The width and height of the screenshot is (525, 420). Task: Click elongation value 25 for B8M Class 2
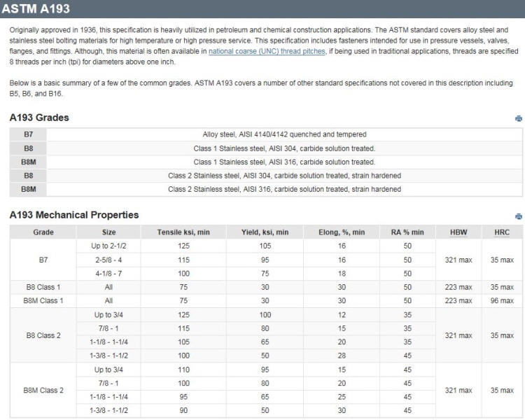342,397
